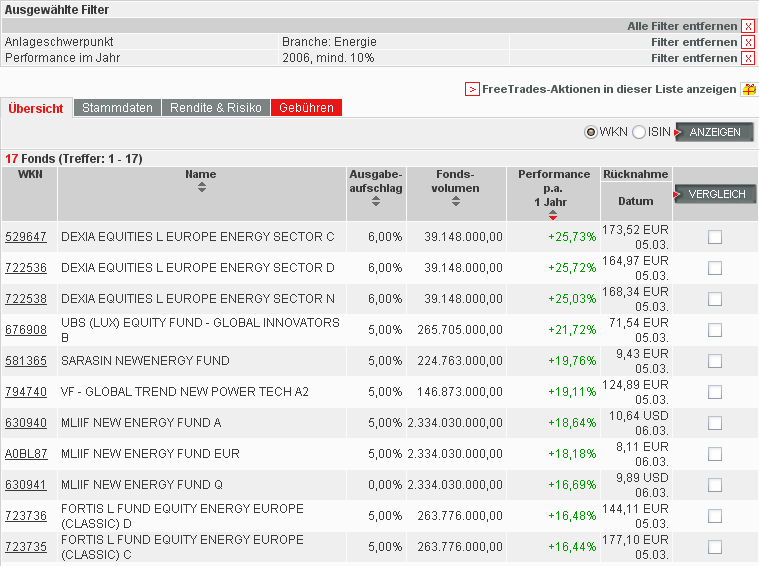The width and height of the screenshot is (759, 566).
Task: Remove the Anlageschwerpunkt filter via its X icon
Action: [747, 42]
